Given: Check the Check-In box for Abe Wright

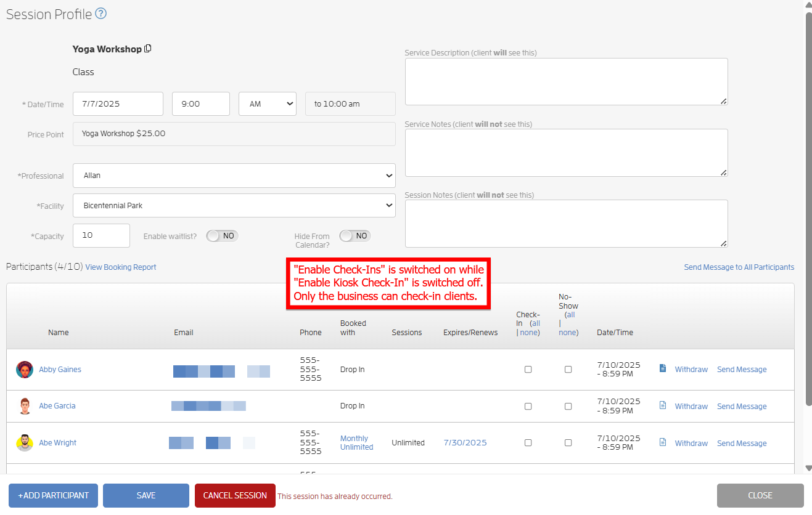Looking at the screenshot, I should point(528,443).
